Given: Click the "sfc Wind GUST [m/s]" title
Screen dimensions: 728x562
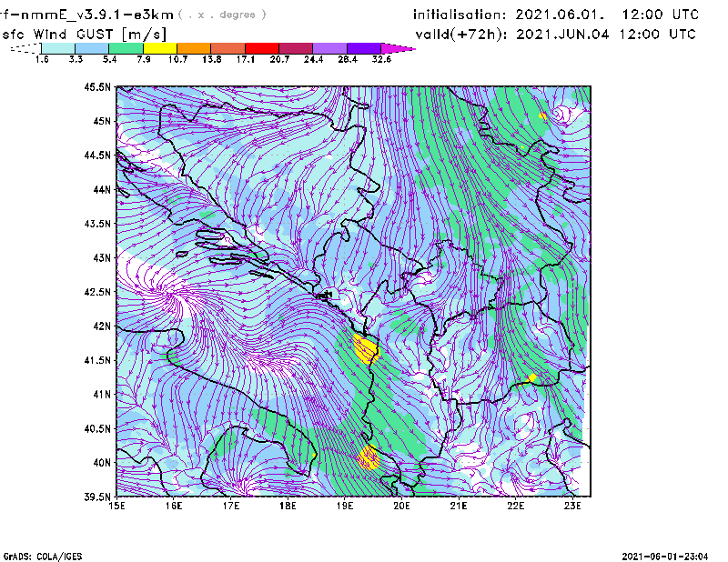Looking at the screenshot, I should tap(84, 35).
